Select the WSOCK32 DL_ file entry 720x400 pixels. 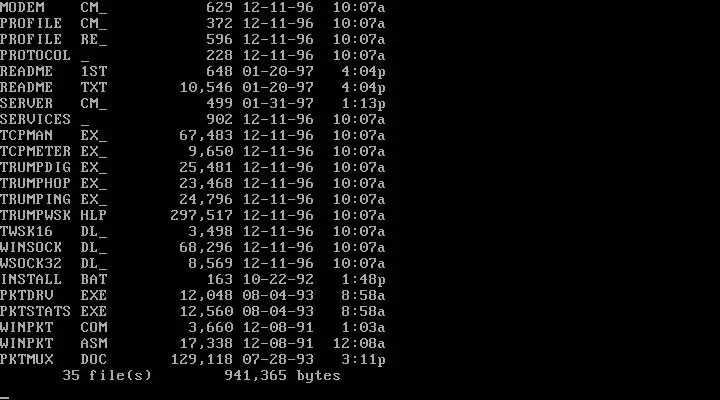click(x=192, y=263)
